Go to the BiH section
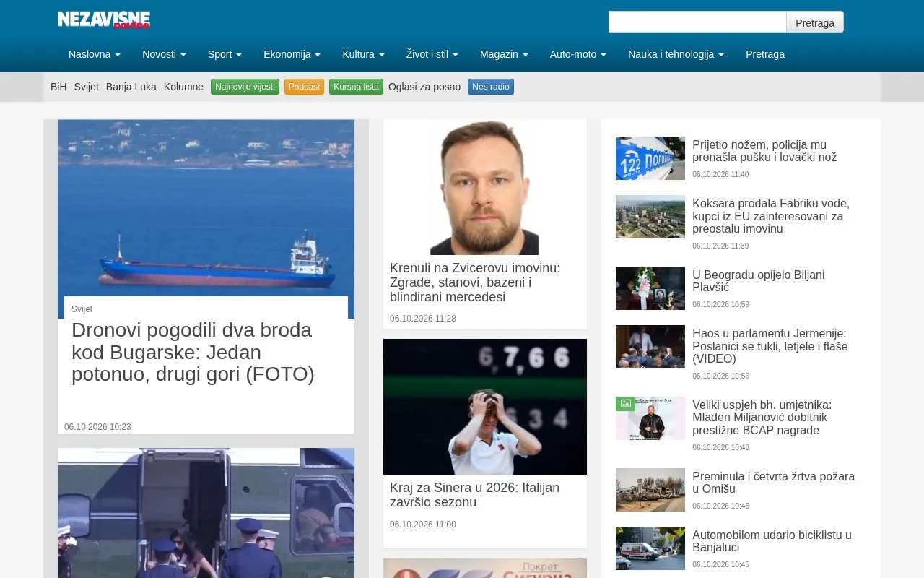 [x=58, y=87]
